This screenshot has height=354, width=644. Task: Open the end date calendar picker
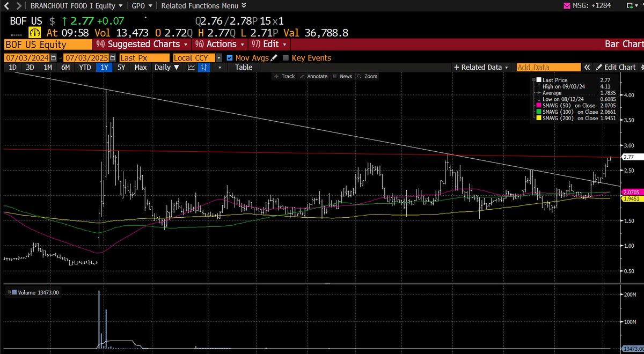[x=113, y=58]
